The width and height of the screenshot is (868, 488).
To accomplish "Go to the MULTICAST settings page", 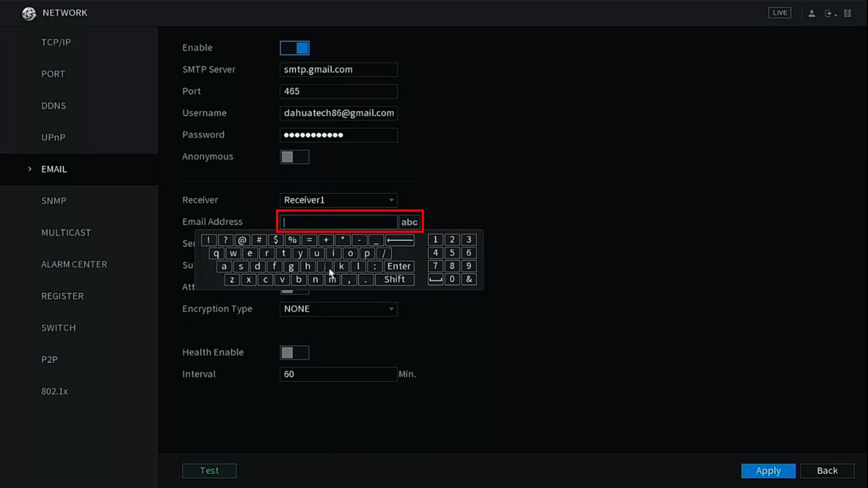I will tap(79, 233).
